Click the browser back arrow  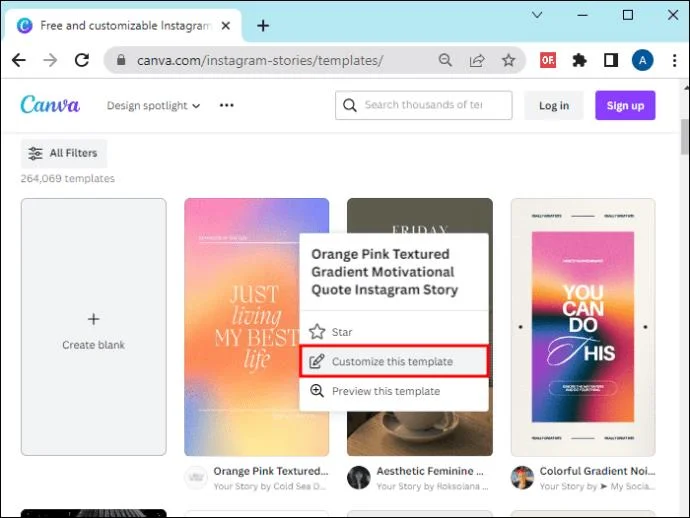click(x=19, y=60)
